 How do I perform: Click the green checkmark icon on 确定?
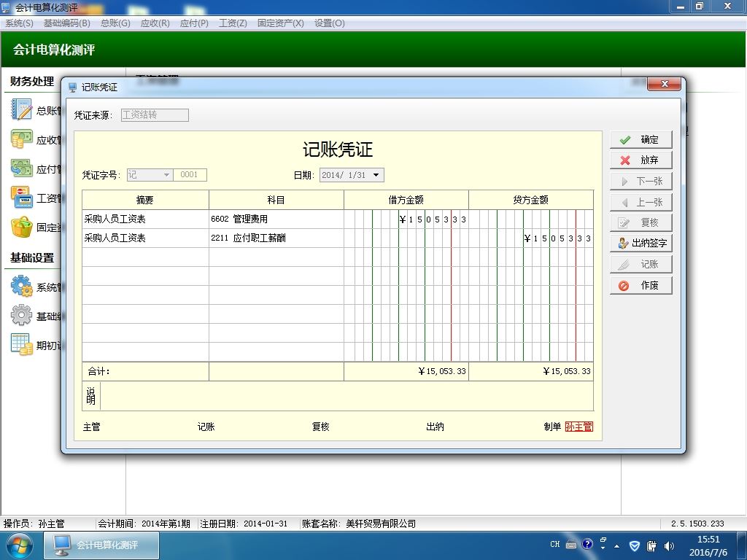(625, 140)
